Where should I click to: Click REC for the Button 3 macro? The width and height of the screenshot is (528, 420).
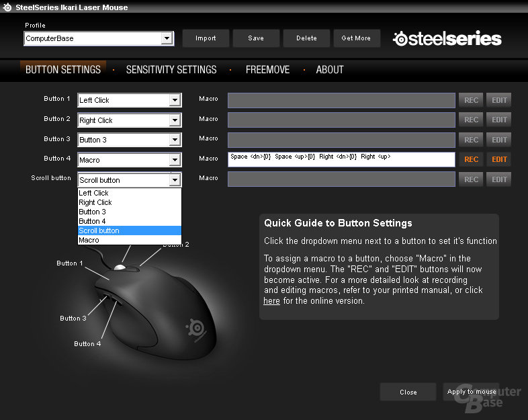click(x=471, y=140)
